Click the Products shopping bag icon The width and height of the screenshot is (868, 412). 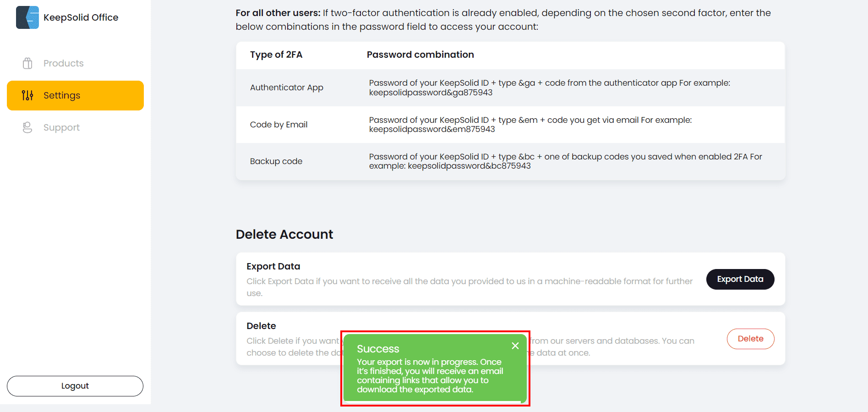point(27,63)
